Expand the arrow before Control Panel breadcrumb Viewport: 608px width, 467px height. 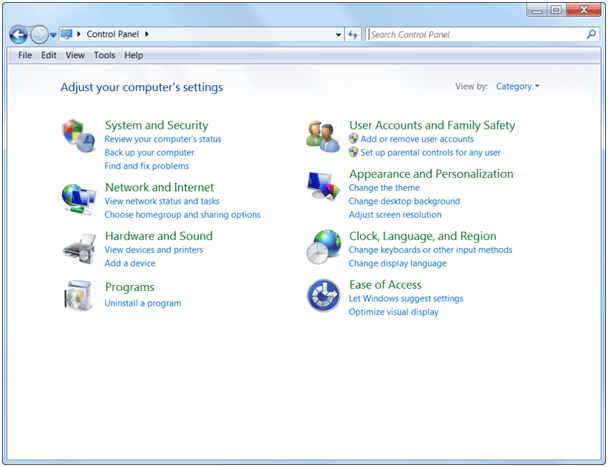coord(78,34)
